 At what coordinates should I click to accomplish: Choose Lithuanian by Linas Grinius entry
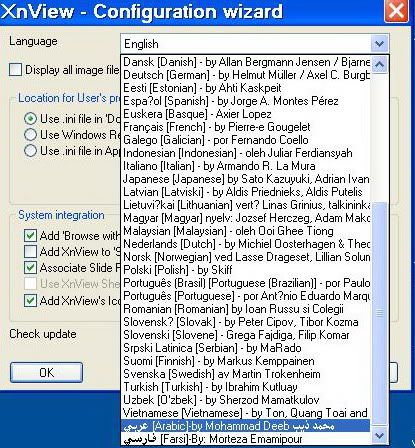[246, 205]
